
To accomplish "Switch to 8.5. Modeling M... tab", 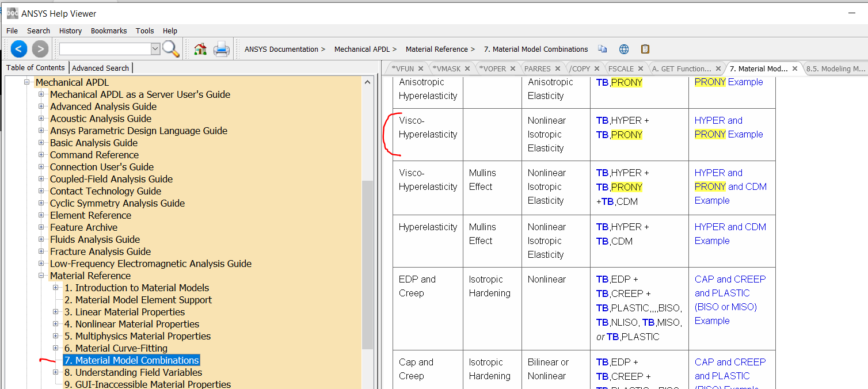I will (x=836, y=68).
